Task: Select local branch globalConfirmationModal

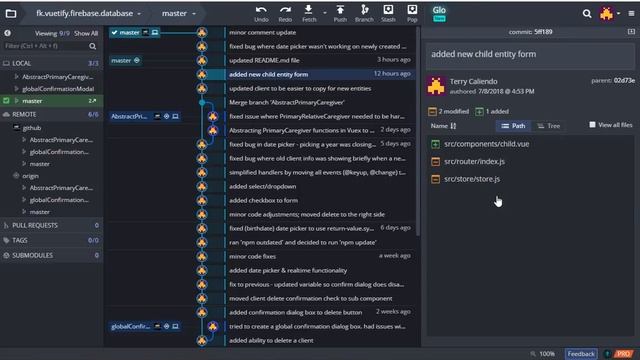Action: click(x=58, y=89)
